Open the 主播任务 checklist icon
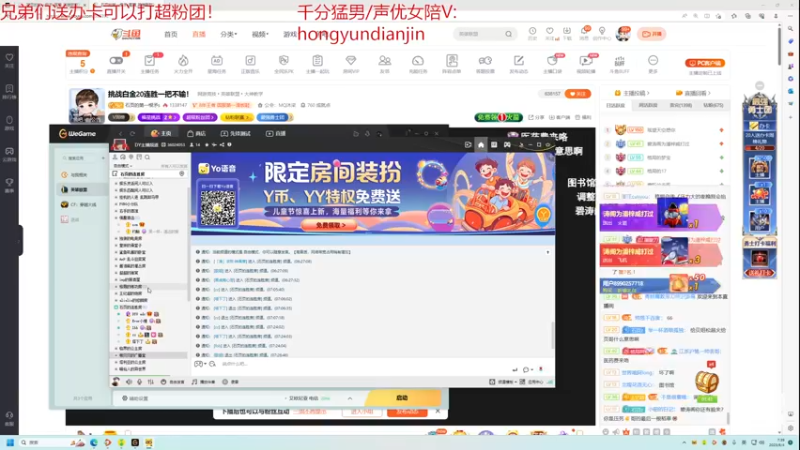The height and width of the screenshot is (450, 800). (x=149, y=63)
